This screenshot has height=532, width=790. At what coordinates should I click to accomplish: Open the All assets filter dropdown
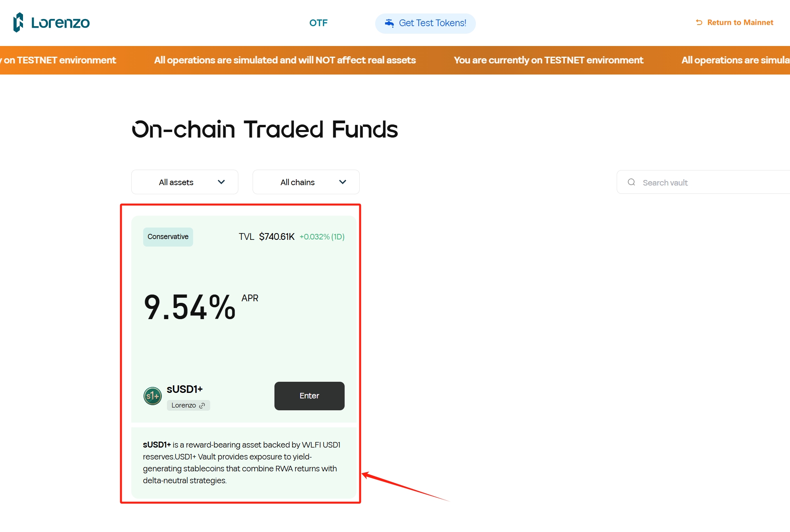pyautogui.click(x=185, y=182)
